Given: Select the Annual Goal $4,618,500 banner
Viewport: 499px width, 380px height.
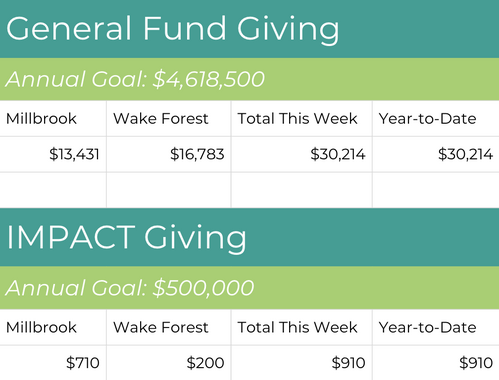Looking at the screenshot, I should 249,79.
